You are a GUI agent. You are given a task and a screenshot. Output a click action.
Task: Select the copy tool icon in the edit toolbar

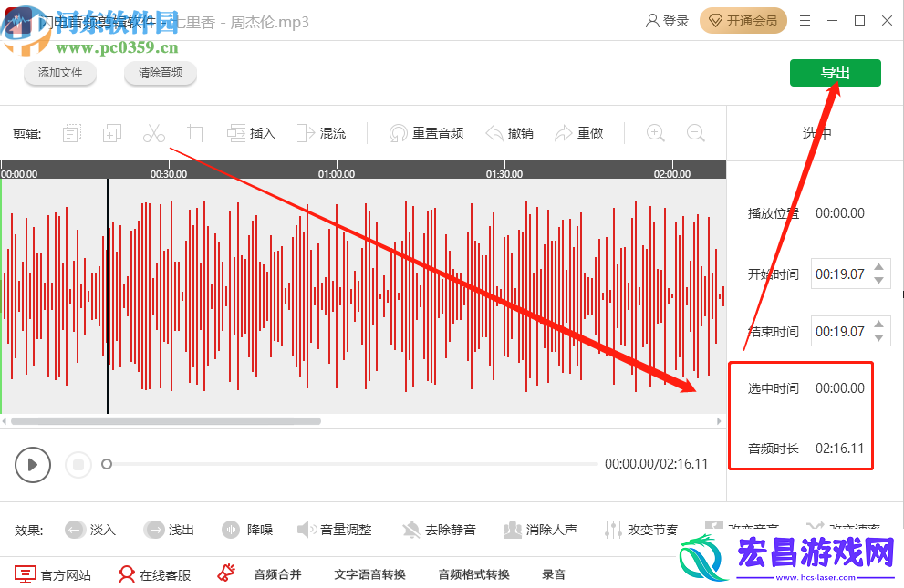click(x=72, y=134)
